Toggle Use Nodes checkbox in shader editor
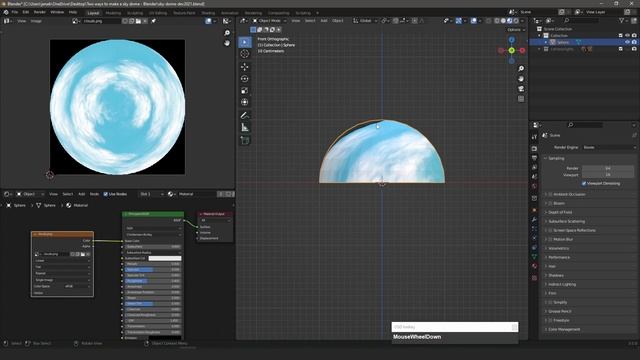This screenshot has width=640, height=360. [106, 194]
